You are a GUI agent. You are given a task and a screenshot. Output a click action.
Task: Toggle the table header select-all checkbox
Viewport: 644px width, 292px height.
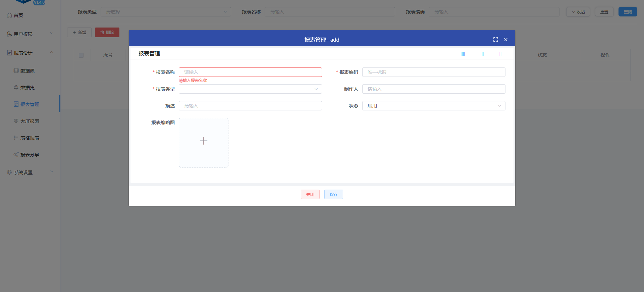click(x=81, y=55)
